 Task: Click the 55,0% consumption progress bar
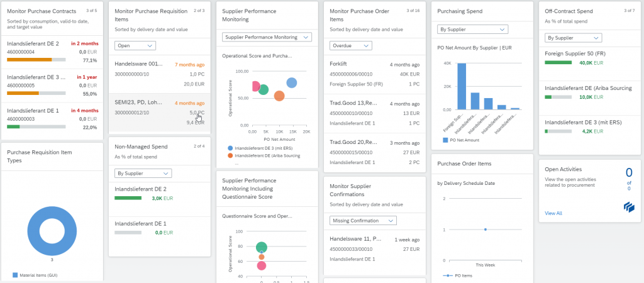[x=36, y=93]
